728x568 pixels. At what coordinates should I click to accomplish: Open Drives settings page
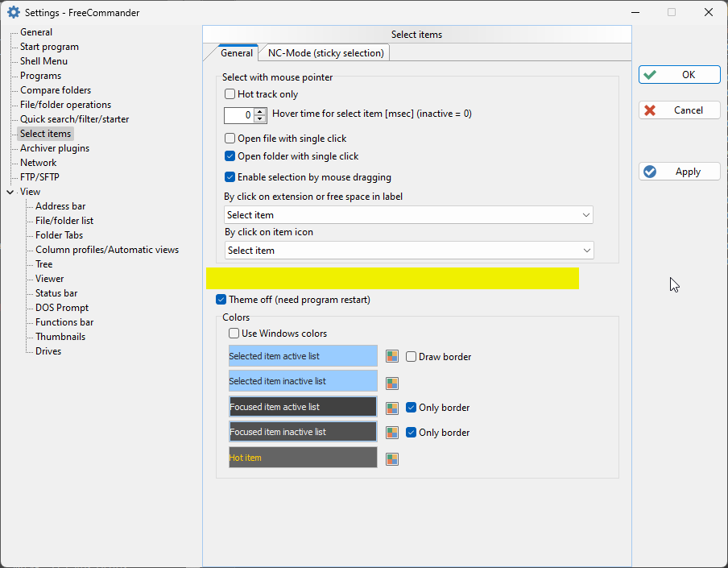pos(48,351)
